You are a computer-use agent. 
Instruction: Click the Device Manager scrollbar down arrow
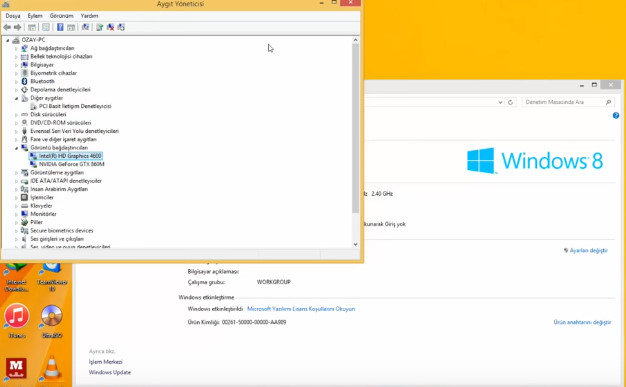click(x=356, y=244)
